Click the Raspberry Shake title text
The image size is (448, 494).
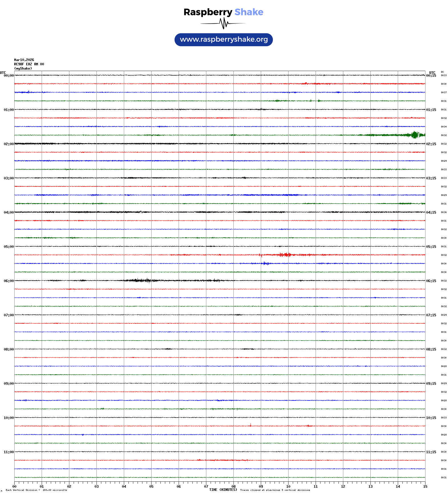(x=223, y=12)
